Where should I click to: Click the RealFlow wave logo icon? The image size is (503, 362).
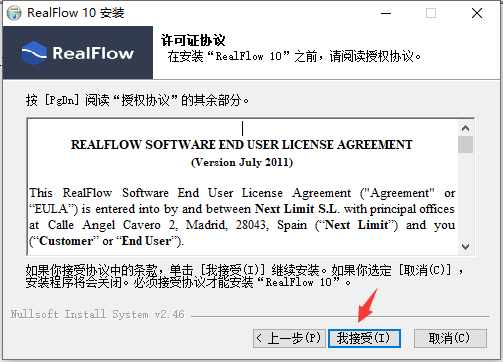coord(34,53)
